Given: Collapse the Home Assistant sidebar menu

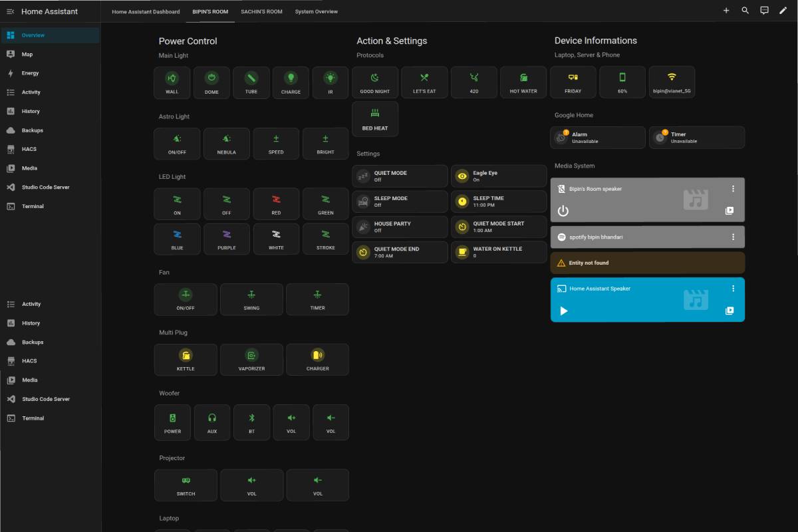Looking at the screenshot, I should [10, 11].
